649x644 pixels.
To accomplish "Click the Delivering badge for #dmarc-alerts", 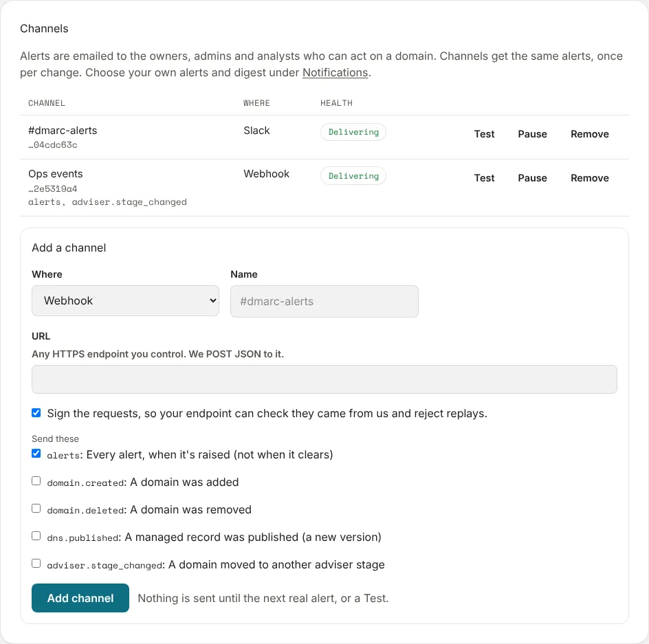I will 353,132.
